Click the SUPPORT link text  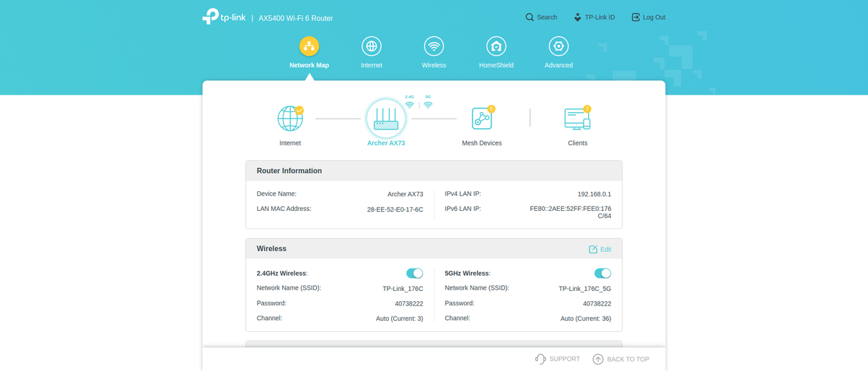565,359
